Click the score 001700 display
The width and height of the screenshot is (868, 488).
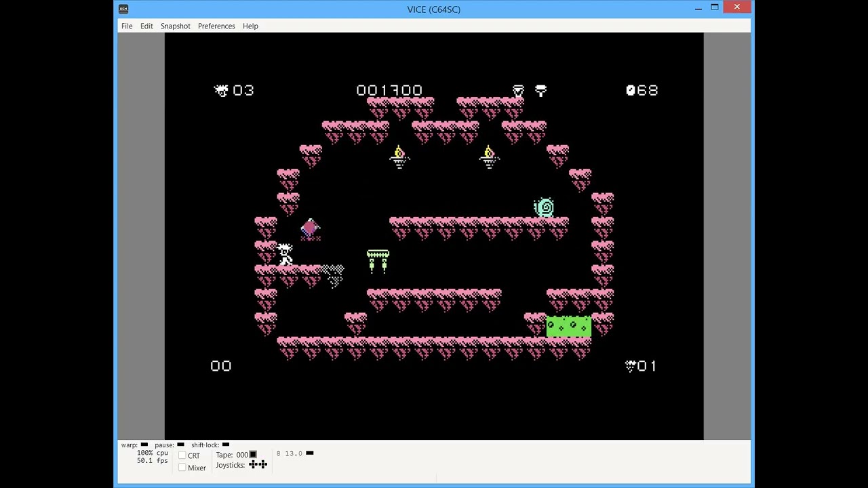(389, 90)
